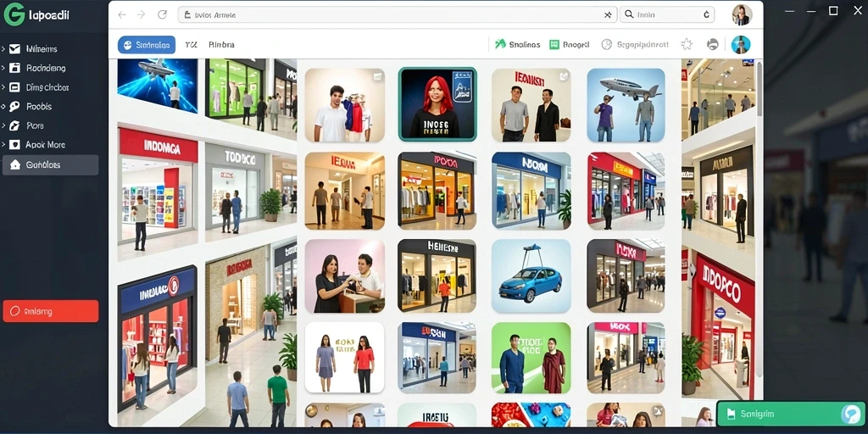
Task: Open the man in white shirt holding clothes thumbnail
Action: coord(344,105)
